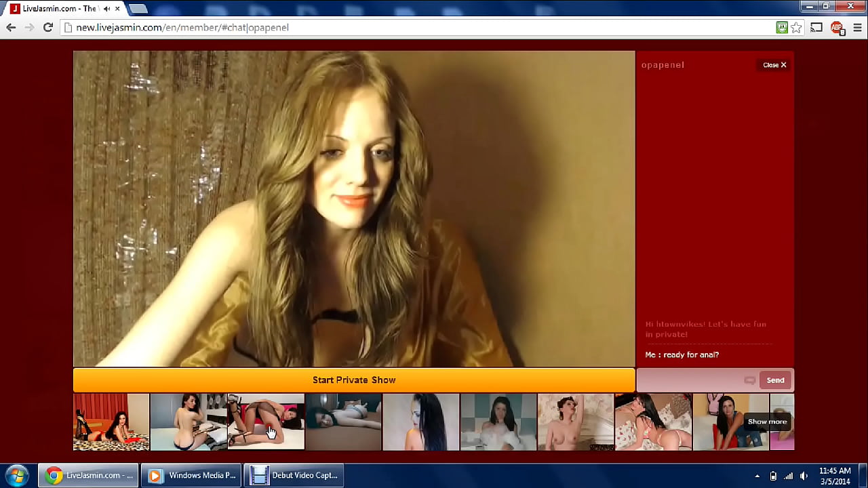Open Debut Video Capture from the taskbar
This screenshot has height=488, width=868.
[x=294, y=476]
